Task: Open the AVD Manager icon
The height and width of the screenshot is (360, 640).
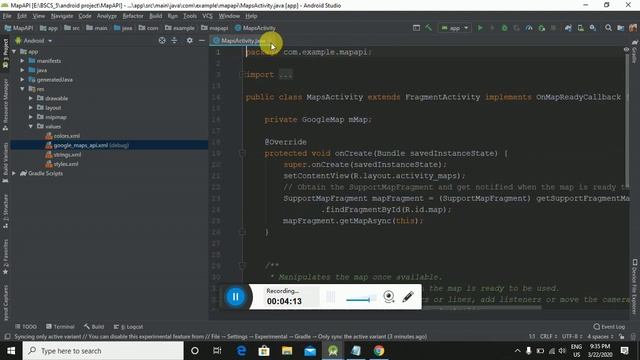Action: 580,28
